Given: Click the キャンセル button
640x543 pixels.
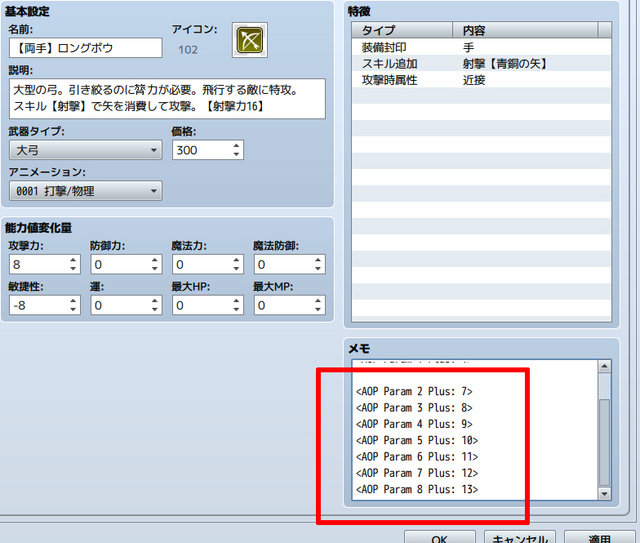Looking at the screenshot, I should point(520,538).
